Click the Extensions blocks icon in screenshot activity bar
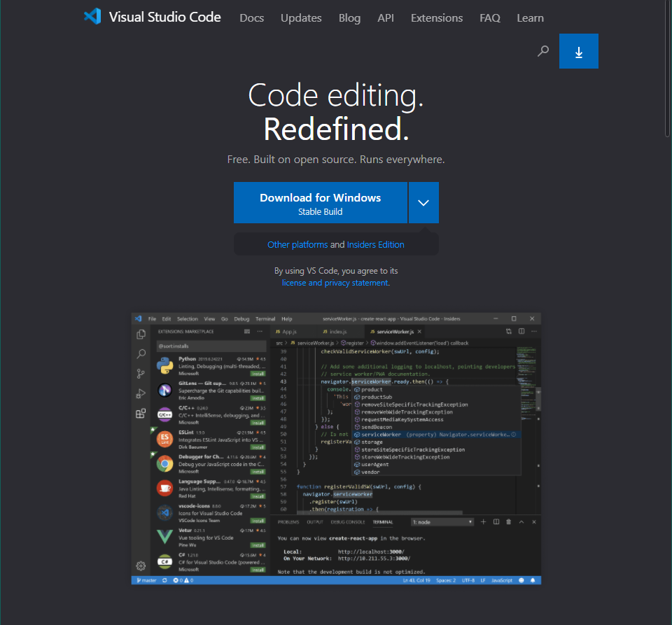Screen dimensions: 672x625 click(x=141, y=414)
